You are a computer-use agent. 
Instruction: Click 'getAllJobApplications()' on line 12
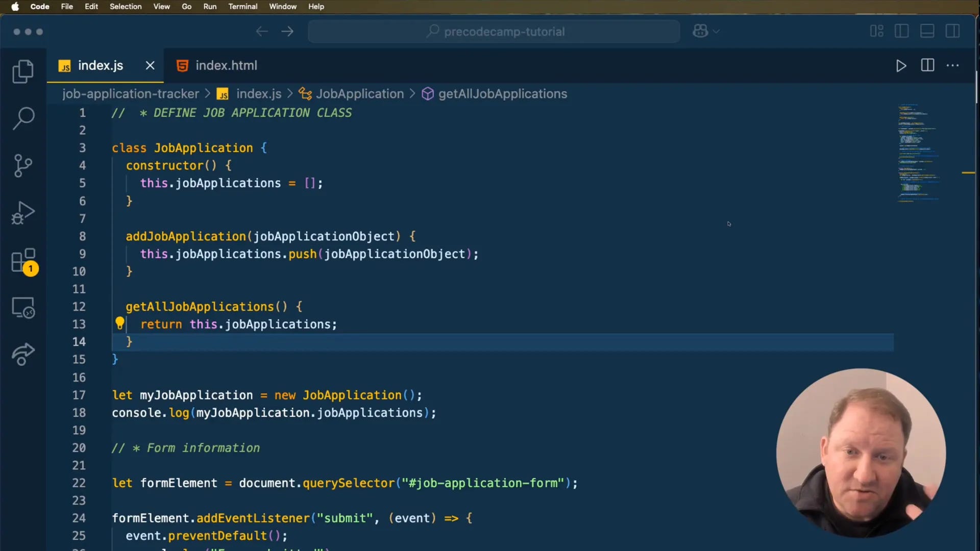click(x=207, y=307)
